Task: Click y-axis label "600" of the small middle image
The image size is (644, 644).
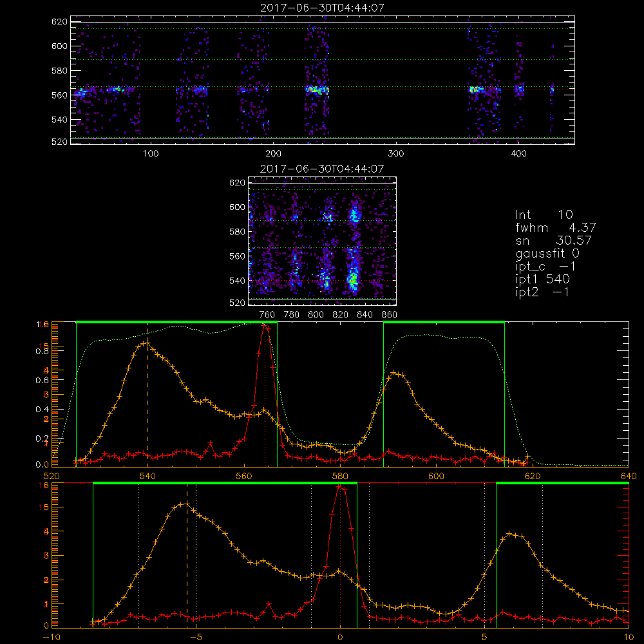Action: point(238,207)
